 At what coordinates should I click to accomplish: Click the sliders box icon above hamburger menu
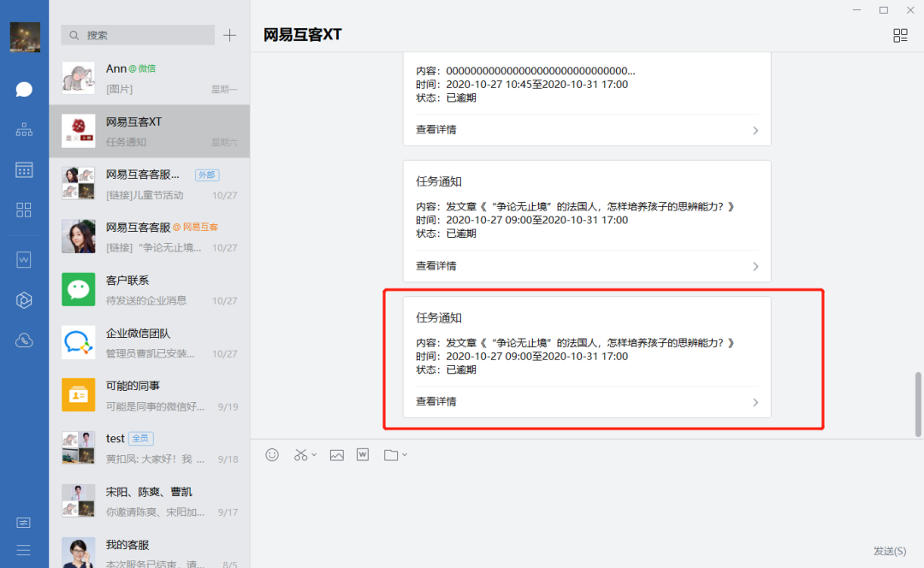pyautogui.click(x=24, y=523)
